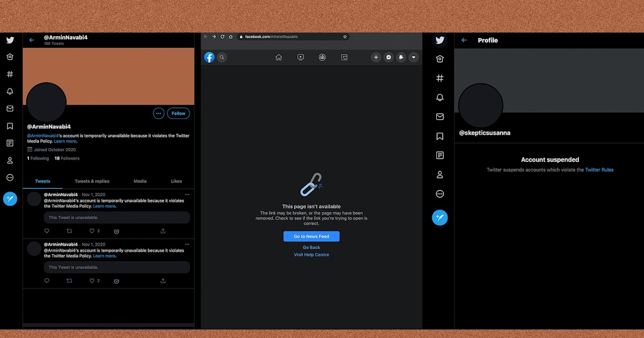Retweet the upper @ArminNavabi4 tweet
The image size is (644, 338).
(x=69, y=231)
